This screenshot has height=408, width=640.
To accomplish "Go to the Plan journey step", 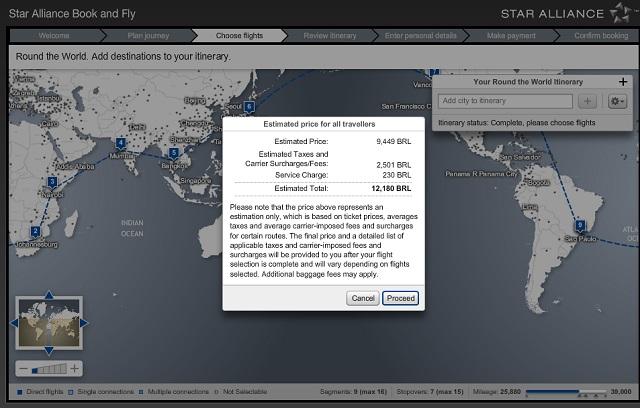I will tap(148, 36).
